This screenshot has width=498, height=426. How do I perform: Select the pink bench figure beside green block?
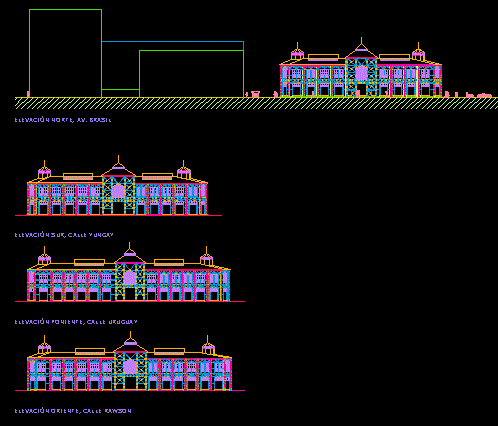click(255, 94)
